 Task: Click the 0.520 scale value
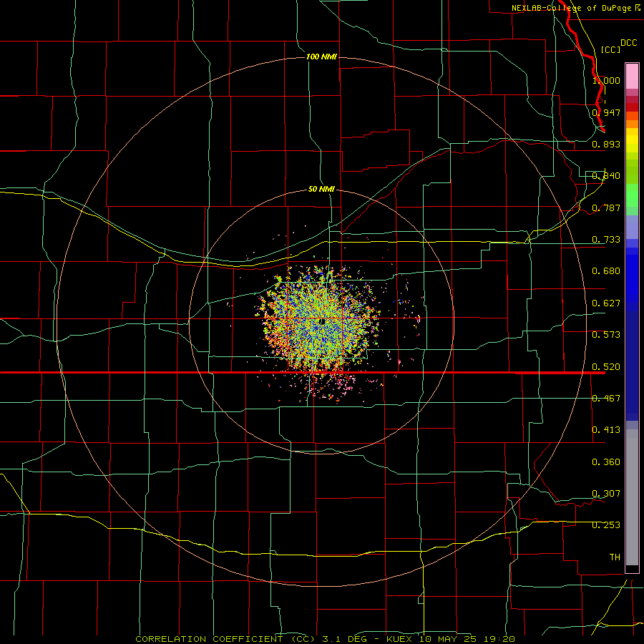606,367
